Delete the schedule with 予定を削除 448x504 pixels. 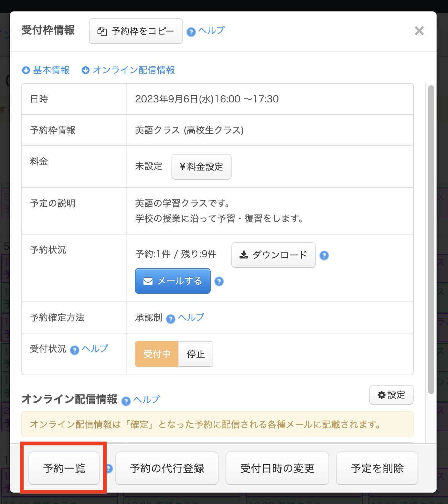pos(377,468)
